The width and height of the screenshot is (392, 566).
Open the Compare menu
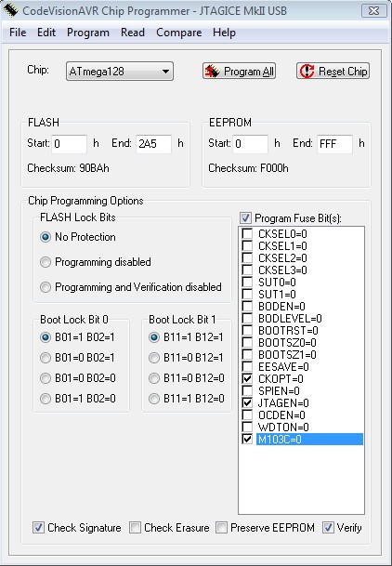(x=179, y=33)
